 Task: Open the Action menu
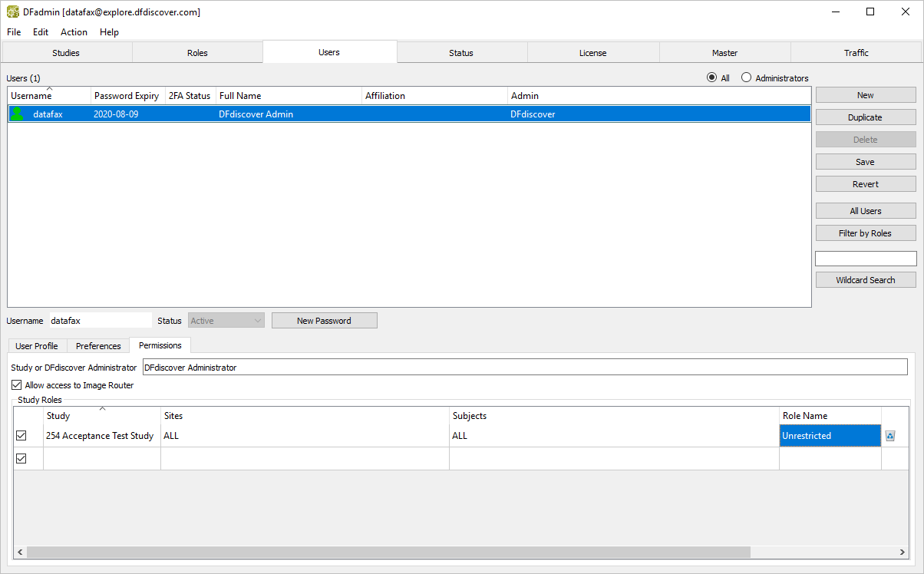pos(74,32)
